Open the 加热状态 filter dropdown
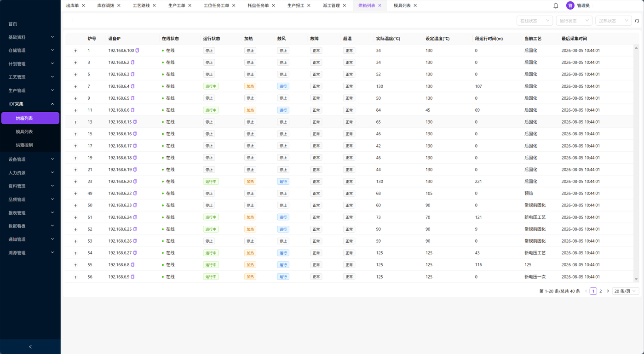The height and width of the screenshot is (354, 644). (614, 21)
